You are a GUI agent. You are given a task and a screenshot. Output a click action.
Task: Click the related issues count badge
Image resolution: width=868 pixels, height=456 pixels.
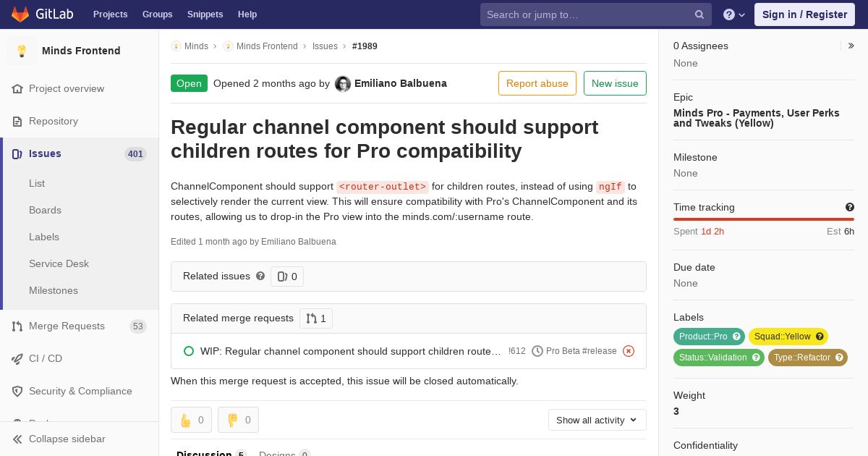pos(287,276)
